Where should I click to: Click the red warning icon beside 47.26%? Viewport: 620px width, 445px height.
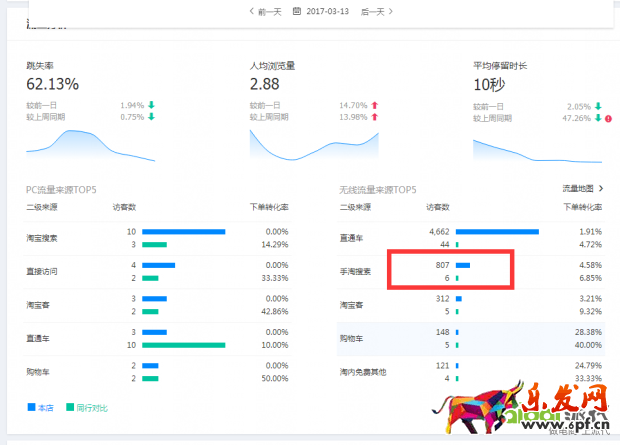coord(608,117)
